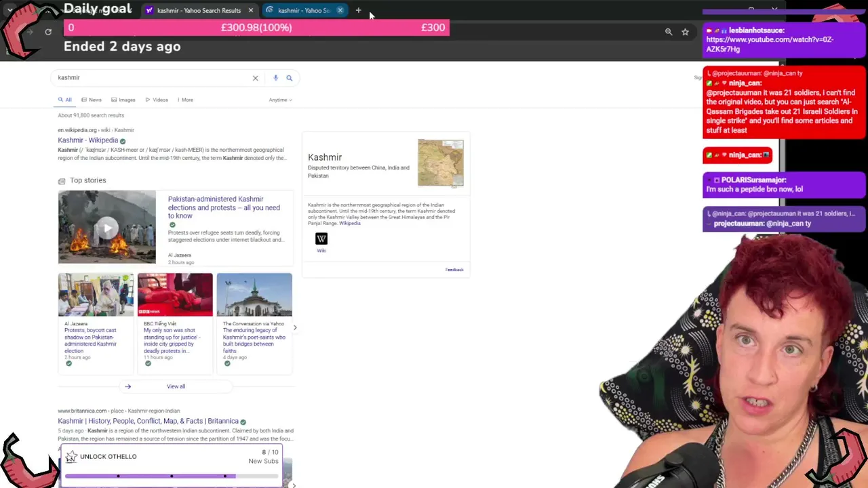Image resolution: width=868 pixels, height=488 pixels.
Task: Start voice search with the microphone icon
Action: (x=275, y=78)
